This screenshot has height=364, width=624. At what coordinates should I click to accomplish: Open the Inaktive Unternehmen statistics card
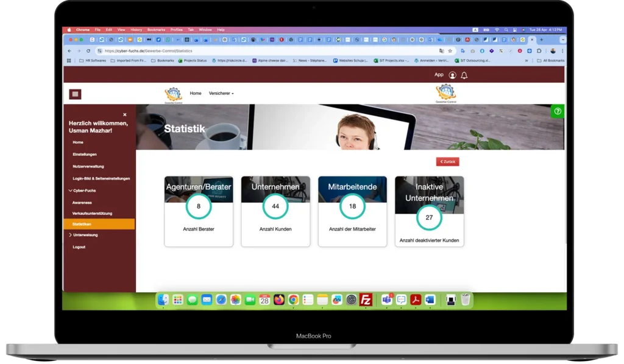(x=430, y=211)
